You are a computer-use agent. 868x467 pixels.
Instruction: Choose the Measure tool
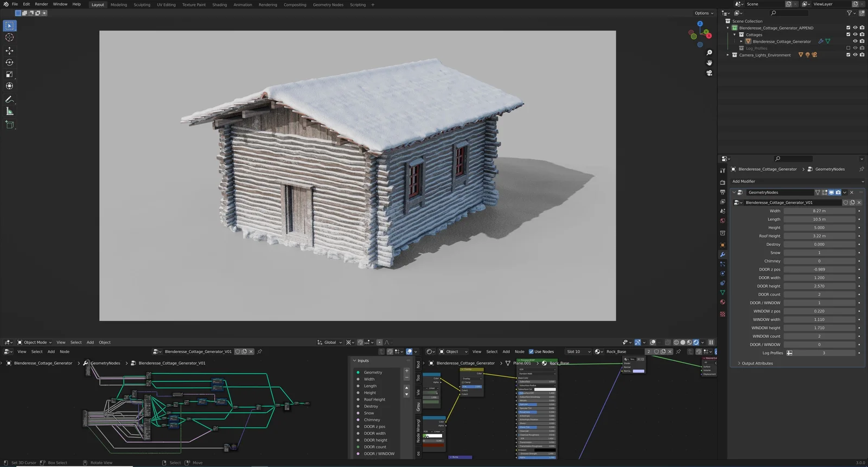pyautogui.click(x=9, y=111)
